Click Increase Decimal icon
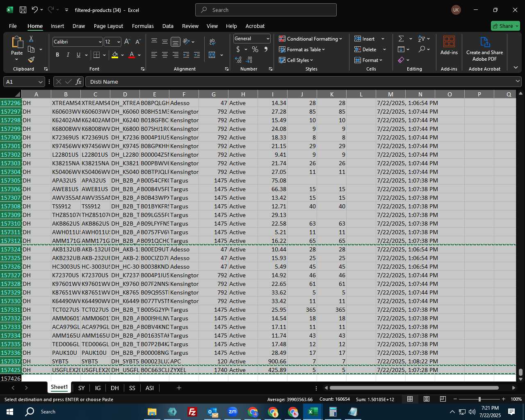525x420 pixels. click(238, 60)
